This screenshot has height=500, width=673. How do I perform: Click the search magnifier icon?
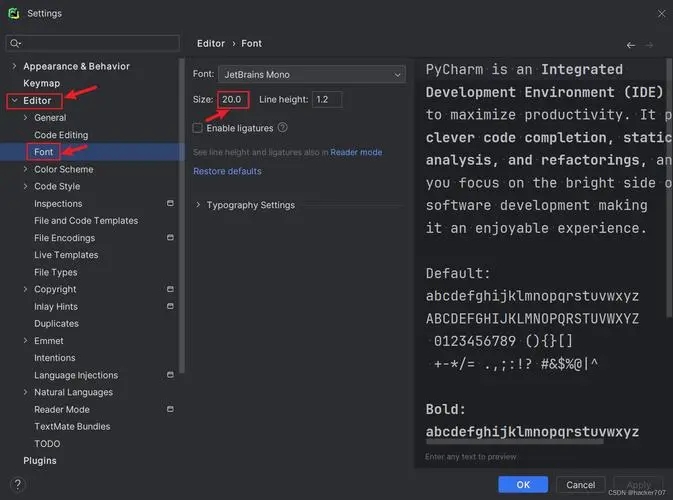15,44
